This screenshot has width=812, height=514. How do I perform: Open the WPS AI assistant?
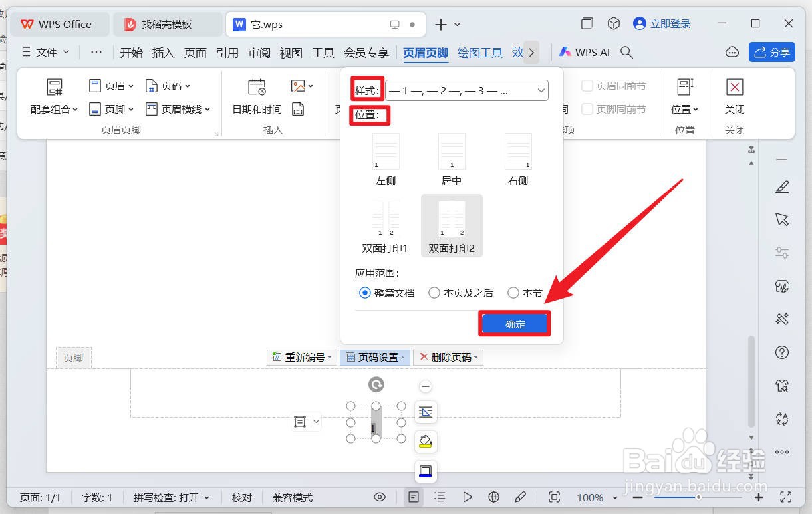[x=584, y=52]
